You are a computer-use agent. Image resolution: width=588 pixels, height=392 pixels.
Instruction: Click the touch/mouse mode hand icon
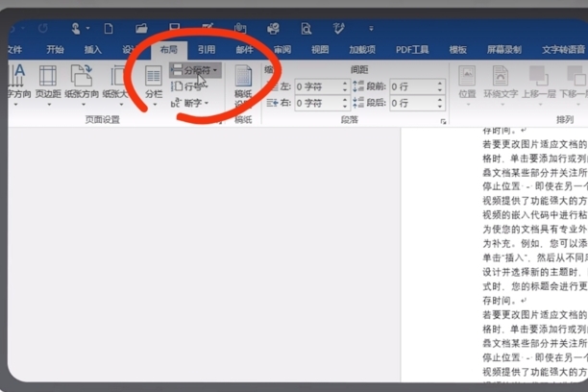[x=76, y=29]
